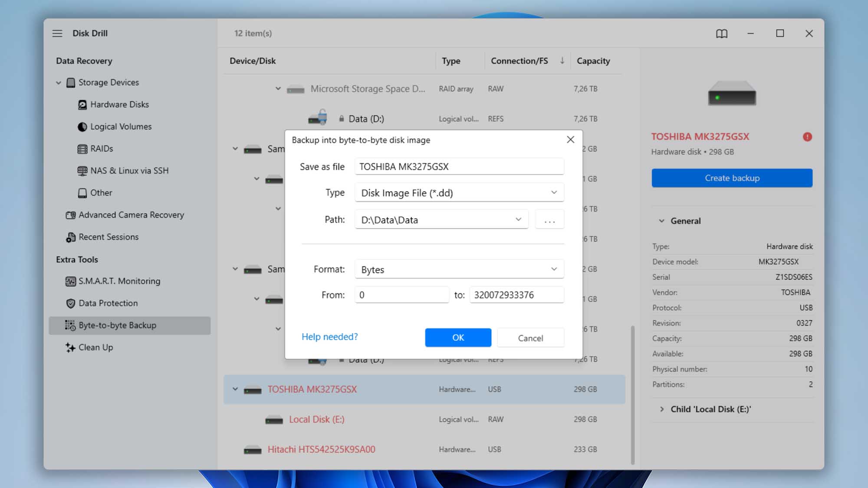868x488 pixels.
Task: Sort by the Capacity column header
Action: pyautogui.click(x=593, y=61)
